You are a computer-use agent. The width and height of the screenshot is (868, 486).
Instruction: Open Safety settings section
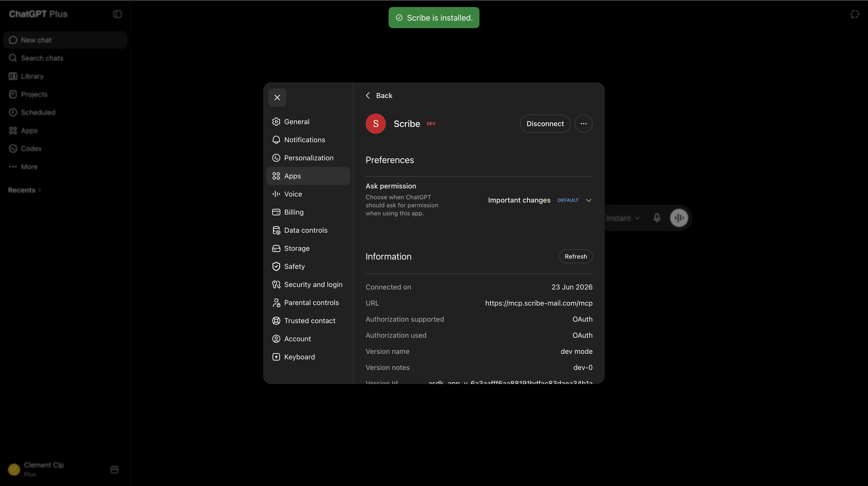point(308,266)
